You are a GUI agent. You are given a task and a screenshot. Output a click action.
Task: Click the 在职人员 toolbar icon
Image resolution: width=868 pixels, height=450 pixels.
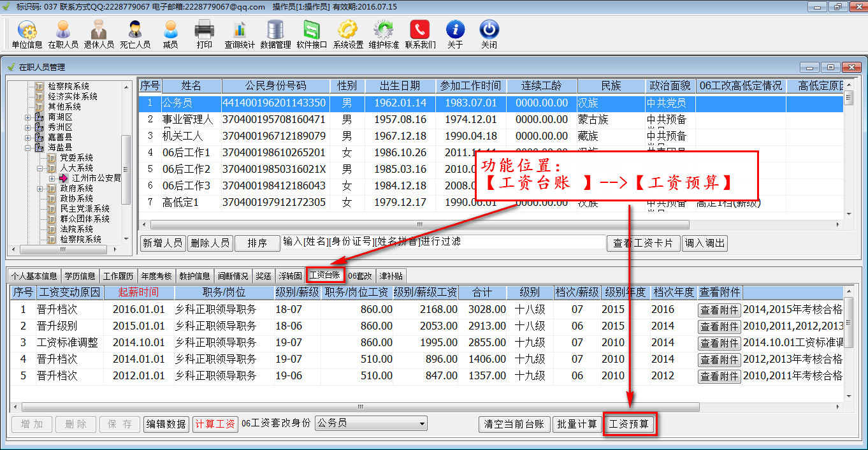pos(63,34)
